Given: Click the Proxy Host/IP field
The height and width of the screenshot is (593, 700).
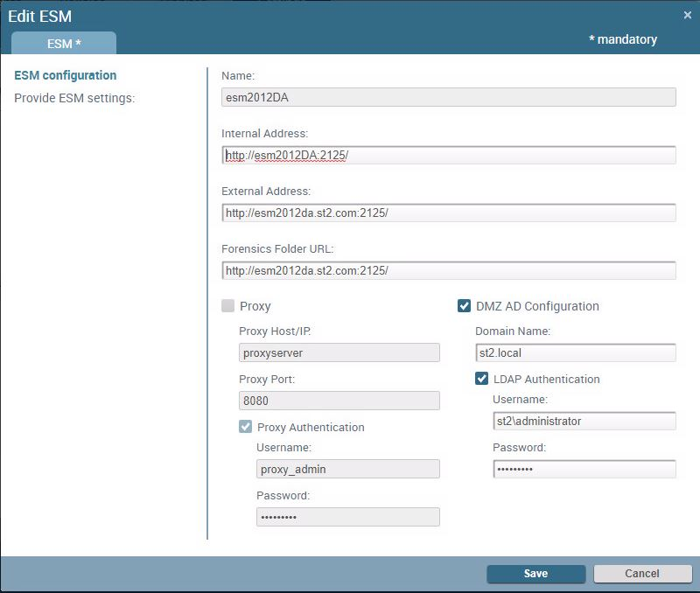Looking at the screenshot, I should point(339,352).
